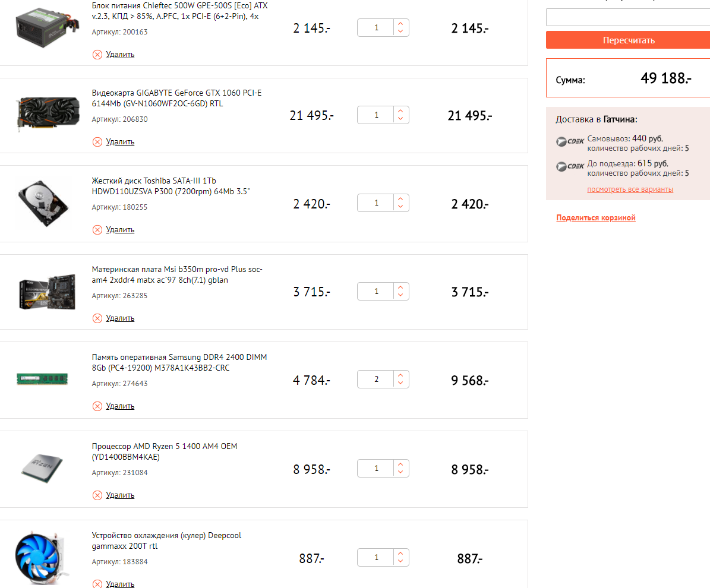Viewport: 710px width, 588px height.
Task: Click Поделиться корзиной link
Action: (x=595, y=218)
